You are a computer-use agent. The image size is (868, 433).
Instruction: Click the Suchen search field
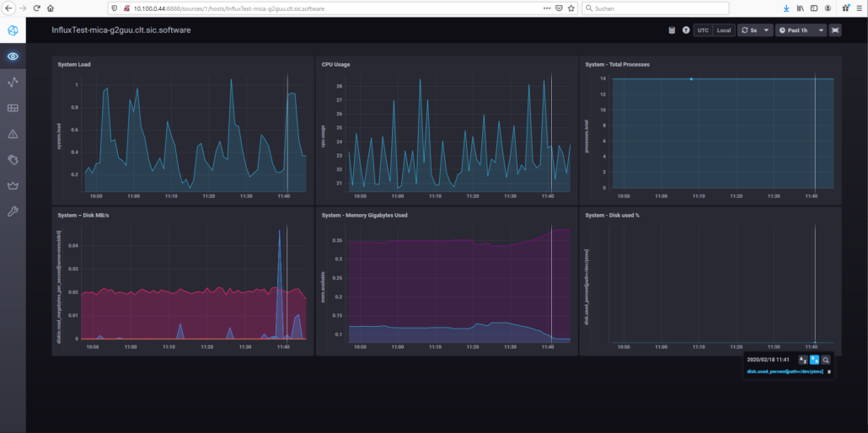(x=655, y=8)
